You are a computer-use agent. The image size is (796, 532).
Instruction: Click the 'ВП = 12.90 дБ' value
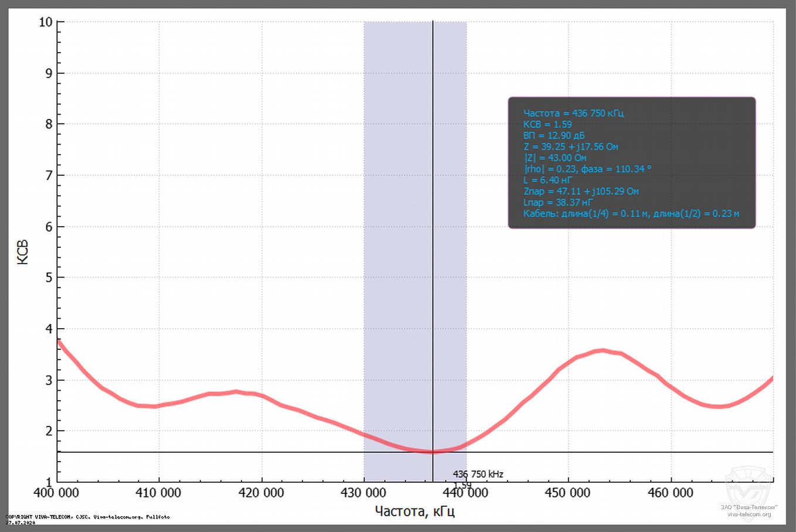[x=553, y=135]
